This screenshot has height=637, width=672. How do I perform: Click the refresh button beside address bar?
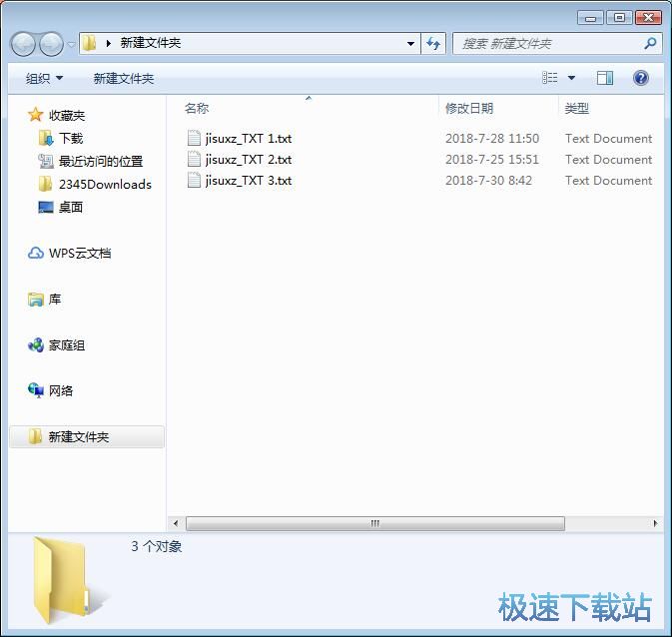pyautogui.click(x=433, y=43)
